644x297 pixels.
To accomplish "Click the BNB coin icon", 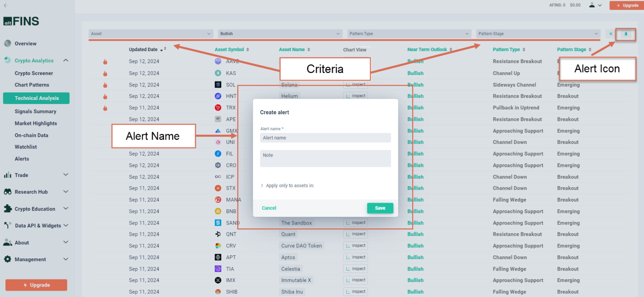I will point(218,211).
